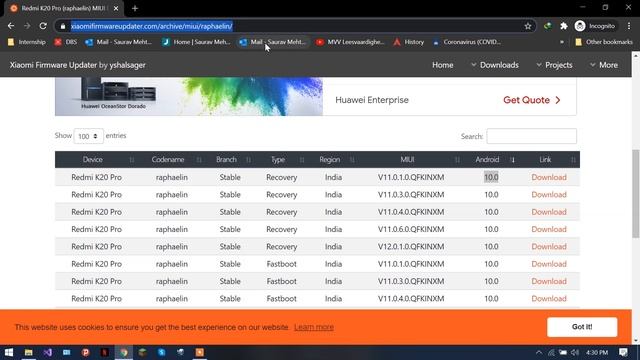The height and width of the screenshot is (360, 640).
Task: Open the Chrome three-dot menu
Action: pos(629,26)
